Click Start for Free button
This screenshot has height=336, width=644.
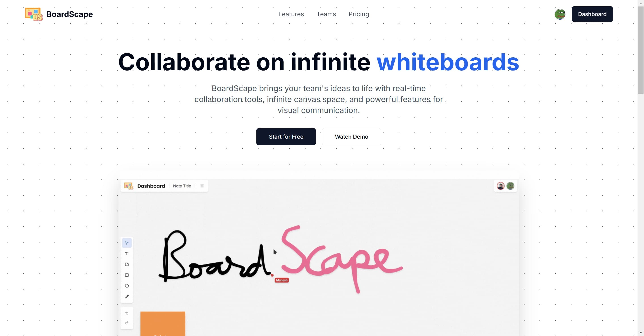pyautogui.click(x=286, y=137)
